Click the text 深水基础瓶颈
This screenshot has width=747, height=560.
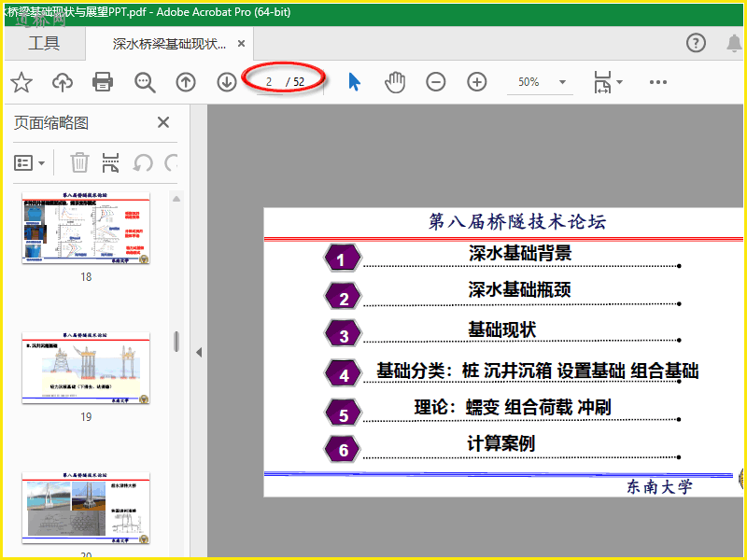pos(519,289)
